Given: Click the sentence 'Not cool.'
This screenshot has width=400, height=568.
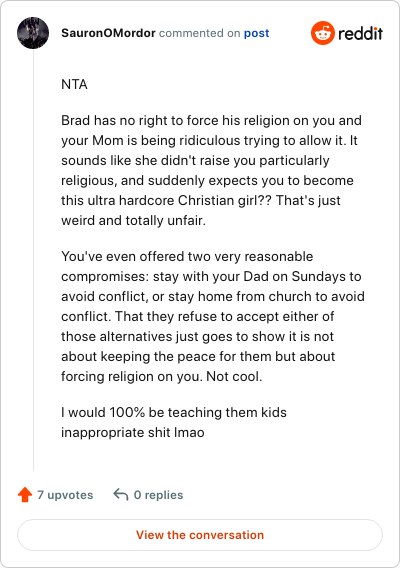Looking at the screenshot, I should 234,376.
